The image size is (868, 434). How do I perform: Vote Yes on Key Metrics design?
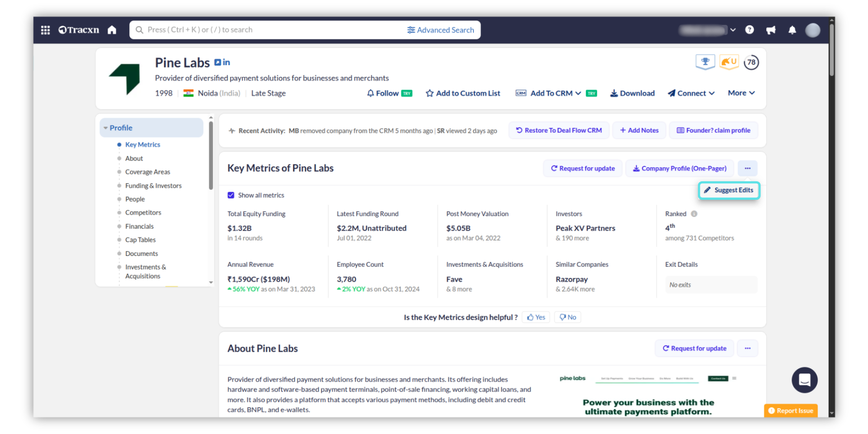coord(536,317)
